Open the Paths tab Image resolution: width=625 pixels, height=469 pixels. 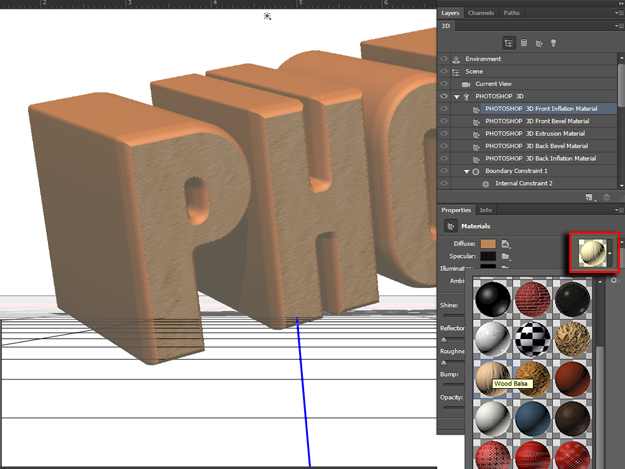(x=511, y=13)
